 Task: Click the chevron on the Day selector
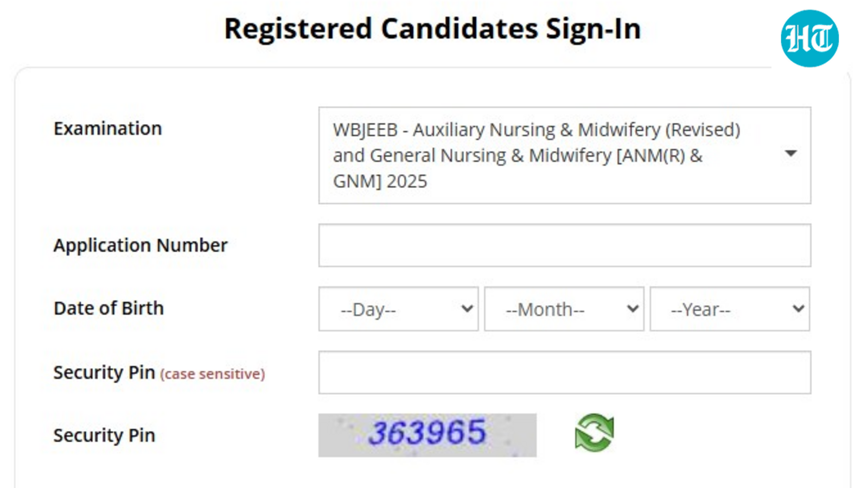click(x=467, y=309)
